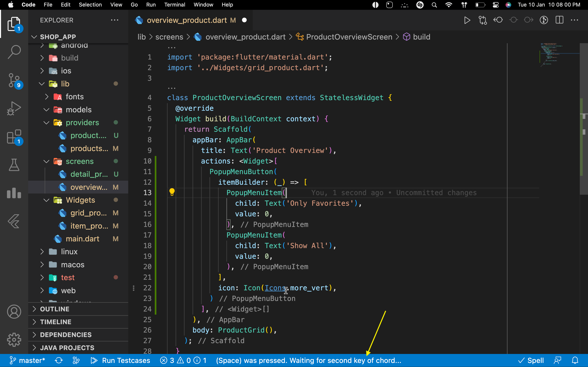Click ProductOverviewScreen in the breadcrumb bar
Image resolution: width=588 pixels, height=367 pixels.
point(349,37)
